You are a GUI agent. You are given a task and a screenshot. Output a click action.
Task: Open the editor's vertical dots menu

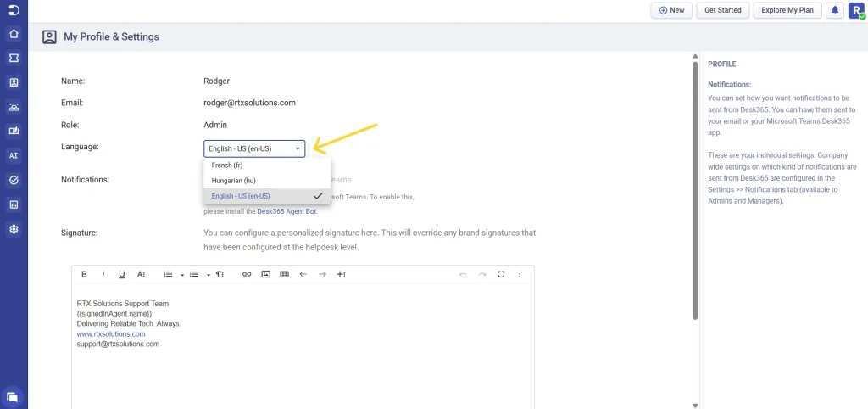click(x=520, y=274)
